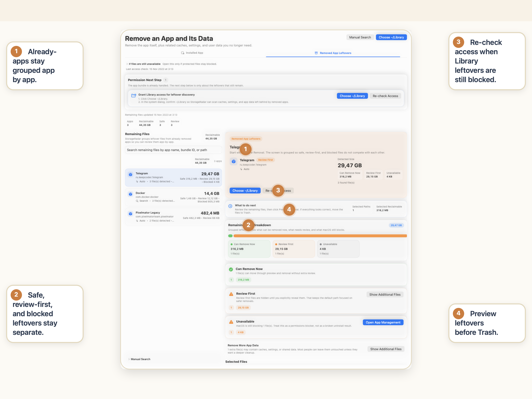Click the Docker package icon
This screenshot has height=399, width=532.
pos(131,194)
